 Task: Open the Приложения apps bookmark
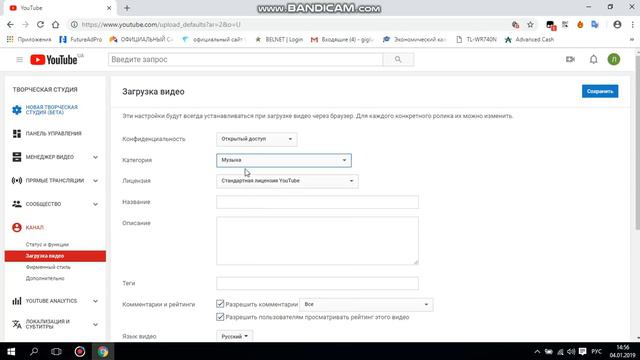29,40
